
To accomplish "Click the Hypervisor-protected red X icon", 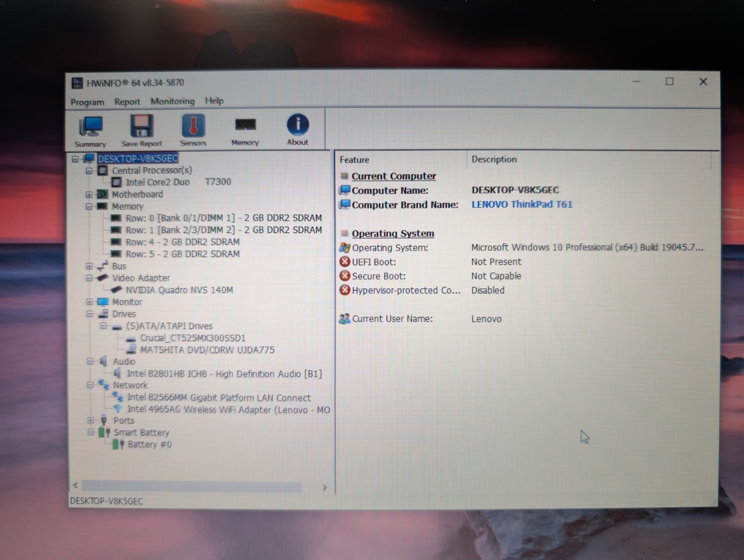I will pyautogui.click(x=345, y=290).
